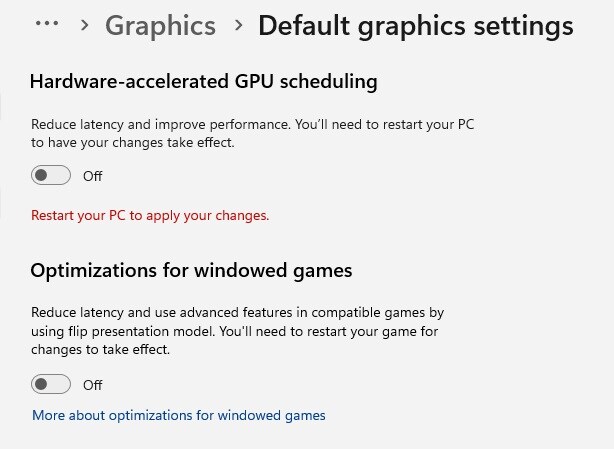Enable Hardware-accelerated GPU scheduling toggle
Image resolution: width=614 pixels, height=449 pixels.
coord(51,176)
